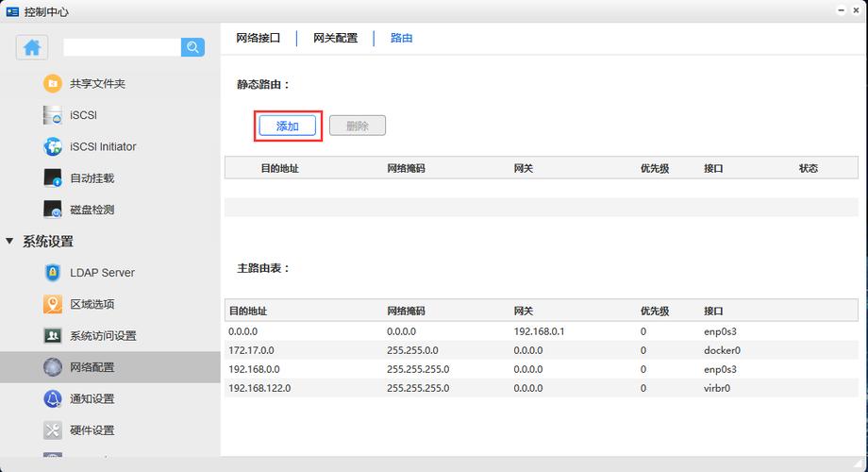Select iSCSI Initiator label in sidebar

point(103,147)
